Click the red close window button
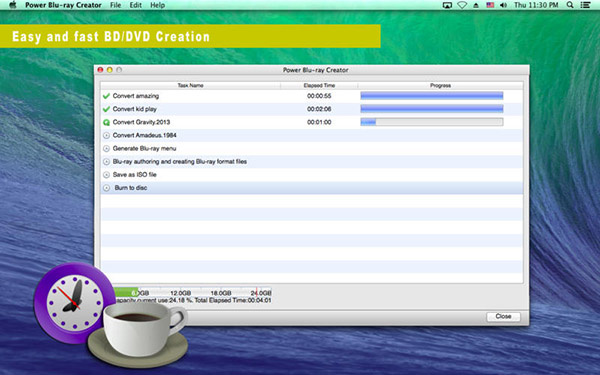This screenshot has width=600, height=375. click(100, 70)
